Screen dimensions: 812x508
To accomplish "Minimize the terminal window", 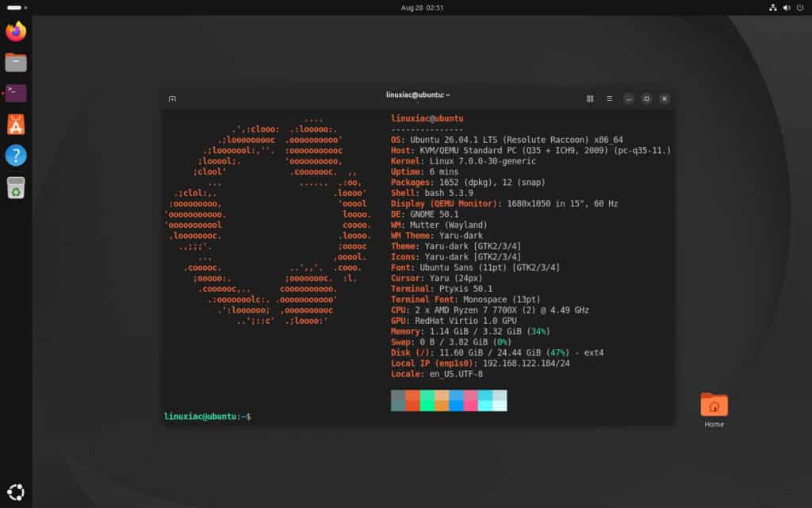I will tap(629, 98).
